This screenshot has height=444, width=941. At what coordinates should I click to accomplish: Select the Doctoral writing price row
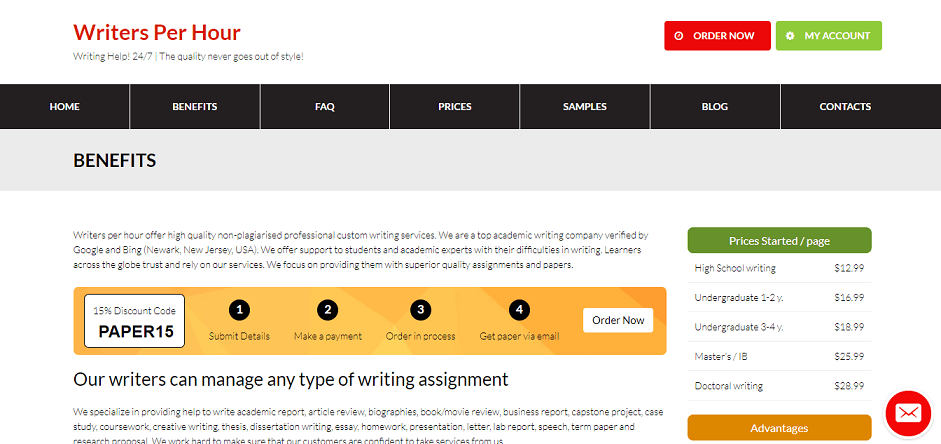tap(780, 386)
